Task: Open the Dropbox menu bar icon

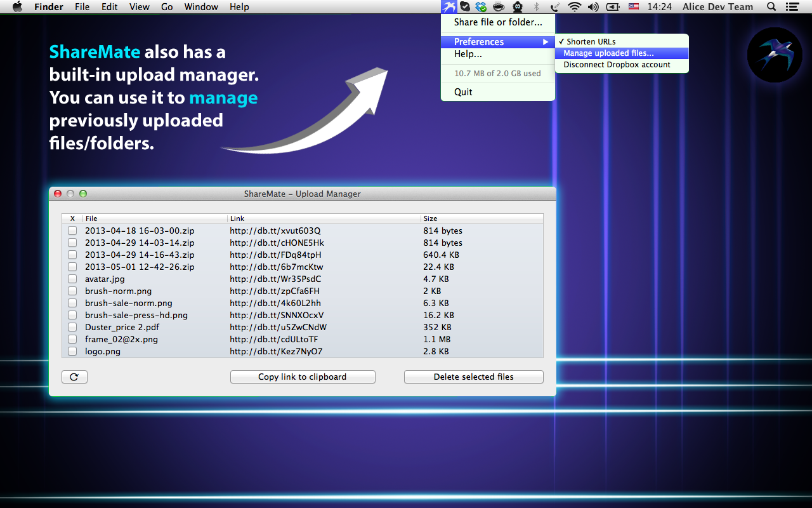Action: pyautogui.click(x=481, y=7)
